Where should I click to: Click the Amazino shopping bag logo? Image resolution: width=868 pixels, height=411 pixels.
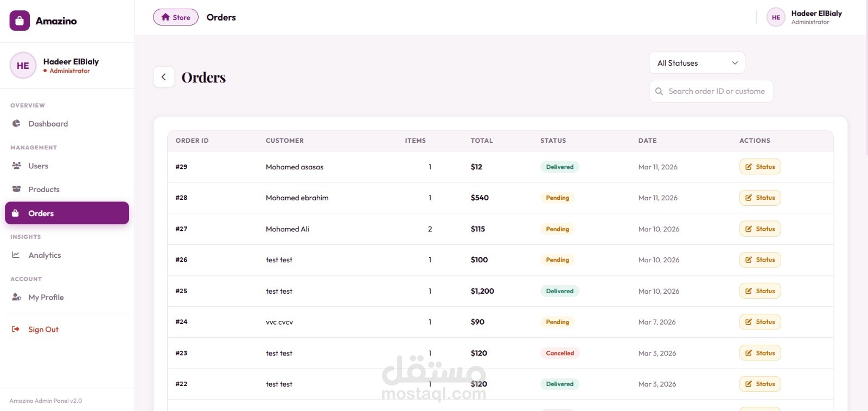click(x=20, y=21)
